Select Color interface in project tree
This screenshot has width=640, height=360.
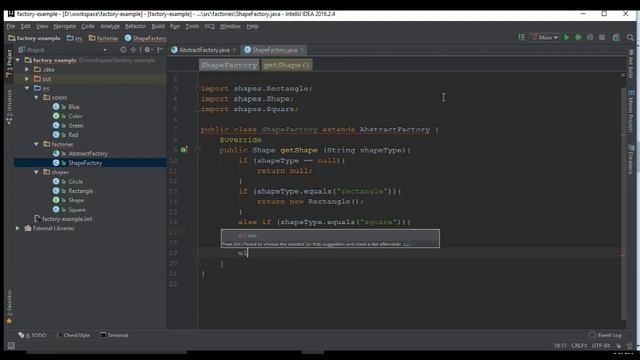[x=75, y=116]
